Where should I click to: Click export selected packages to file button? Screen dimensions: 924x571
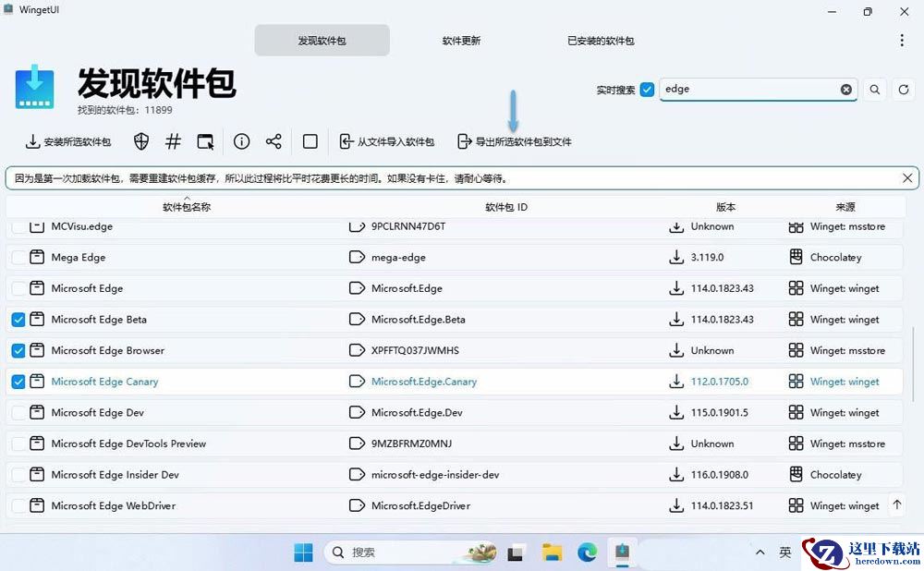[x=515, y=141]
